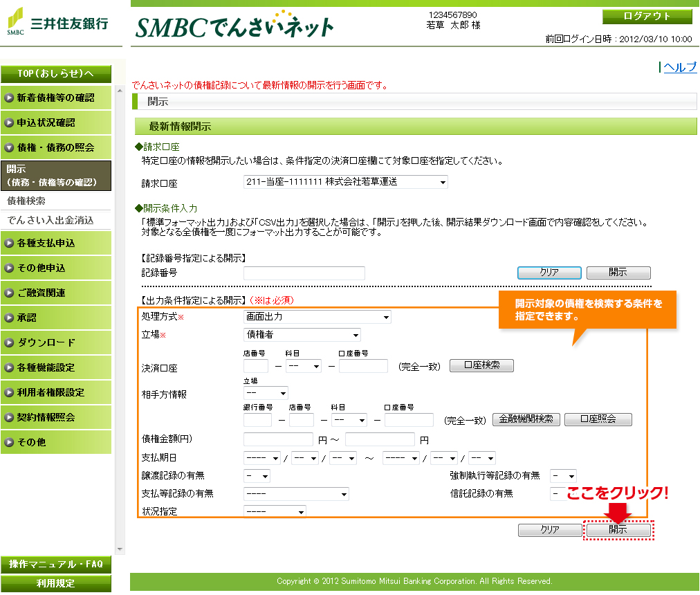
Task: Click arrow icon beside ダウンロード
Action: click(9, 342)
